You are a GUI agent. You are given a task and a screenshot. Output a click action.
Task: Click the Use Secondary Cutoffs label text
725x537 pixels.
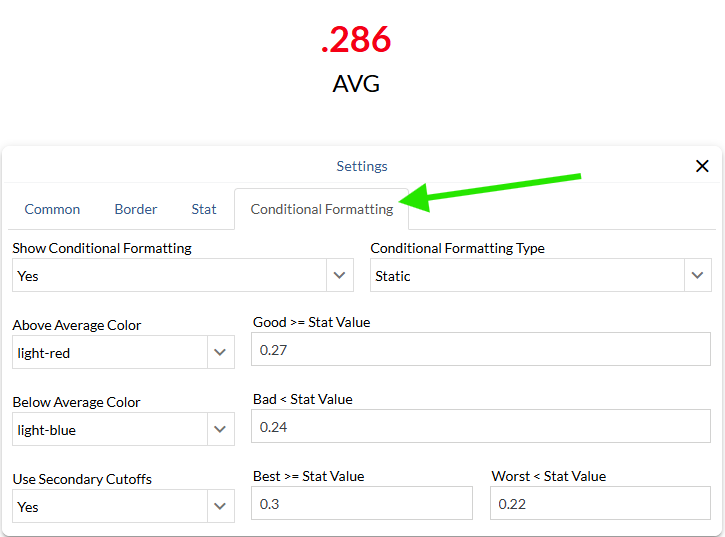click(x=82, y=479)
